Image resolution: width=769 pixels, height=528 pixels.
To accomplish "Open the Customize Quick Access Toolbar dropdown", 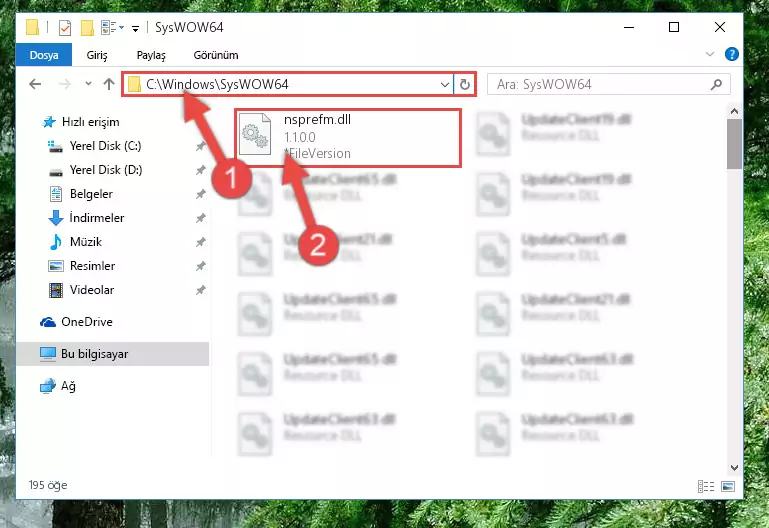I will point(135,29).
